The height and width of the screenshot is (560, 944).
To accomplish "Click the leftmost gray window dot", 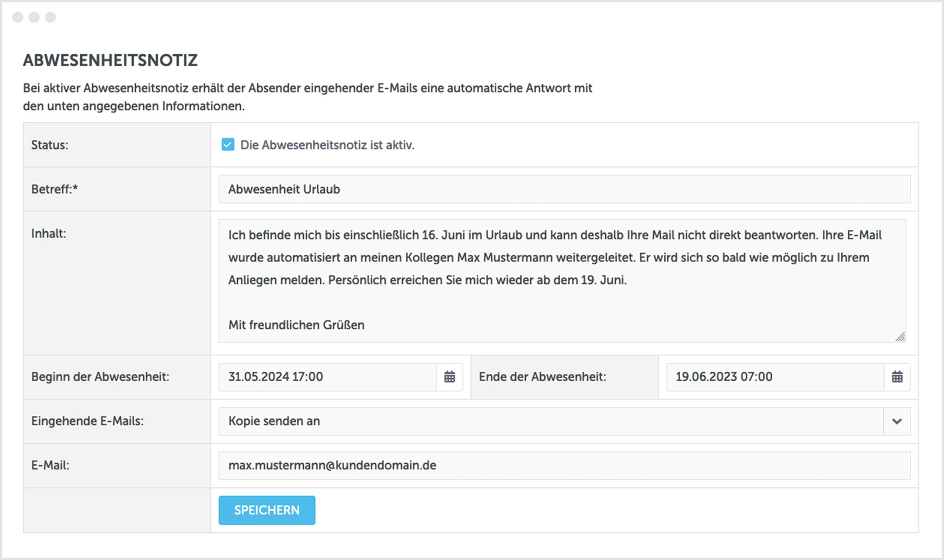I will pyautogui.click(x=18, y=17).
